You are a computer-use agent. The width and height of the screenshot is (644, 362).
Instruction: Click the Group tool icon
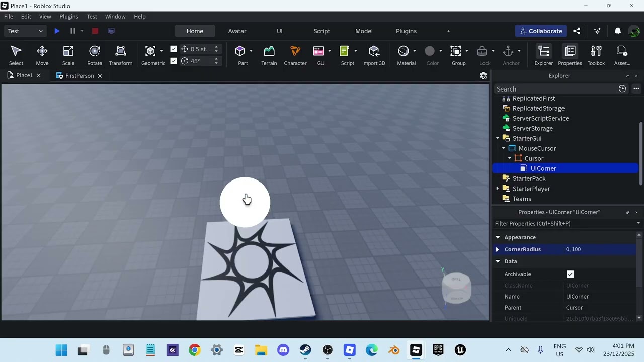[x=456, y=51]
